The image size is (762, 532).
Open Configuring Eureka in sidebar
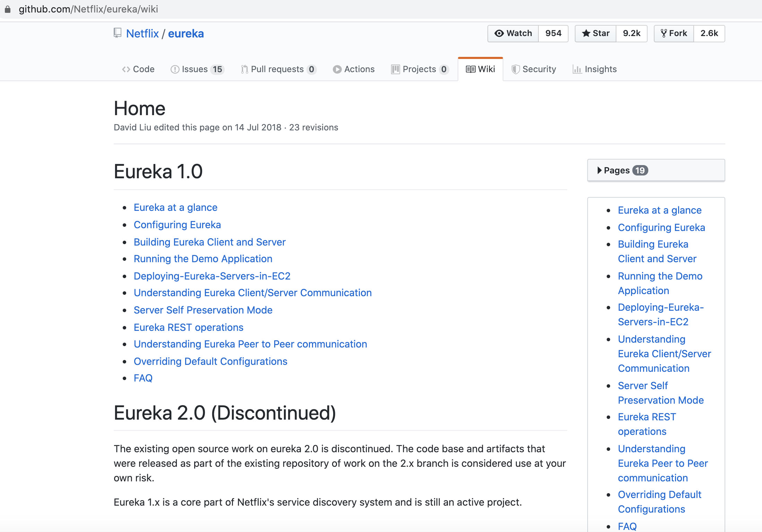[661, 228]
